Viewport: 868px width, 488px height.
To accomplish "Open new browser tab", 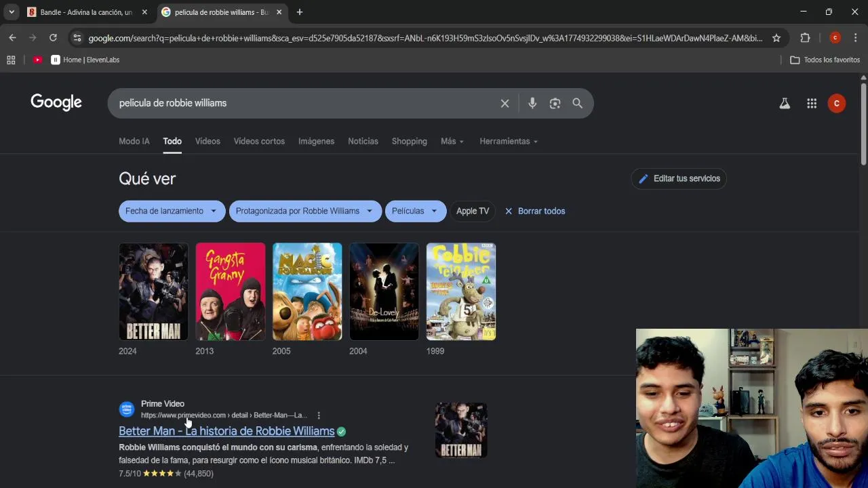I will (300, 12).
